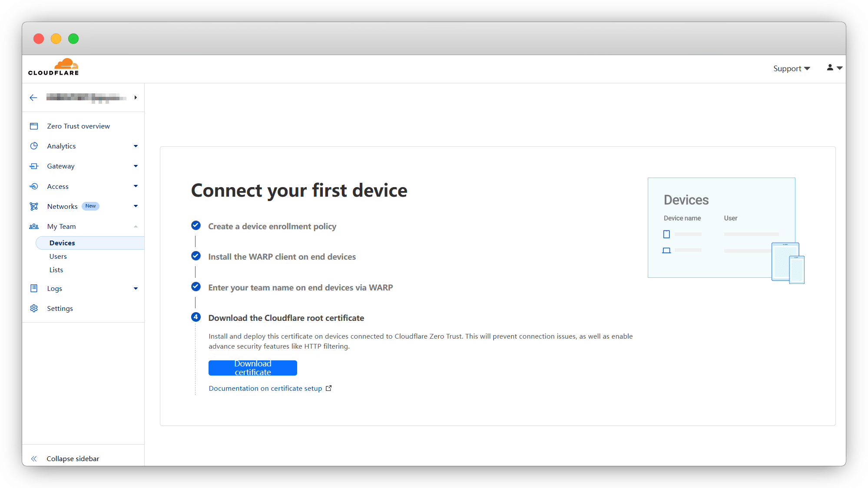Image resolution: width=868 pixels, height=488 pixels.
Task: Collapse the My Team section arrow
Action: [x=136, y=226]
